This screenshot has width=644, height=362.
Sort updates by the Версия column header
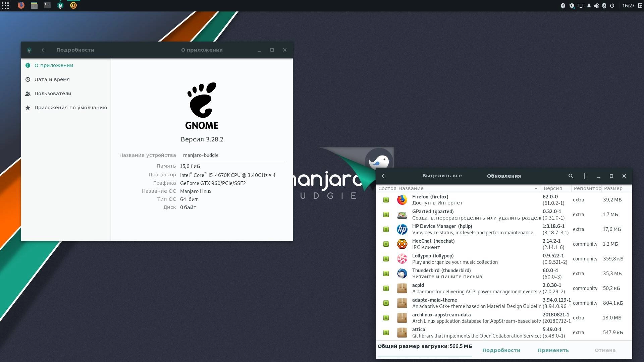click(556, 188)
